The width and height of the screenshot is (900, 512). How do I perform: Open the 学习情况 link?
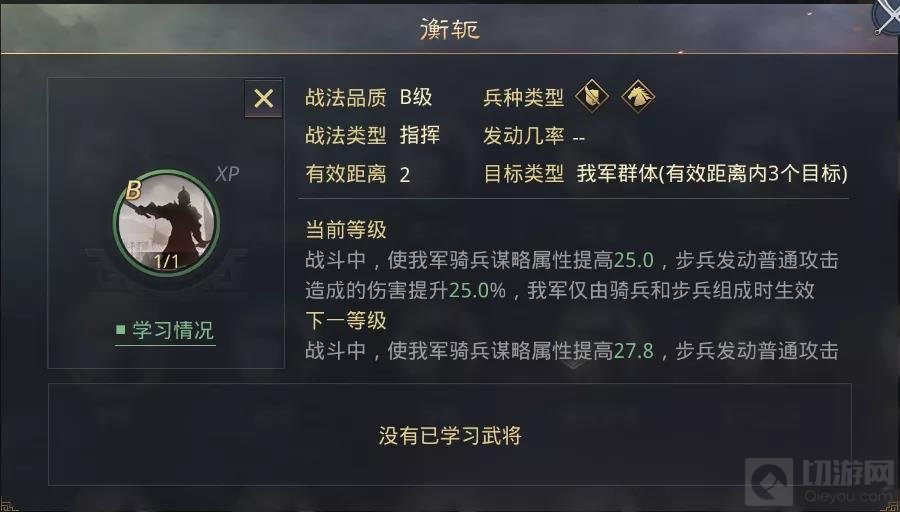(172, 330)
